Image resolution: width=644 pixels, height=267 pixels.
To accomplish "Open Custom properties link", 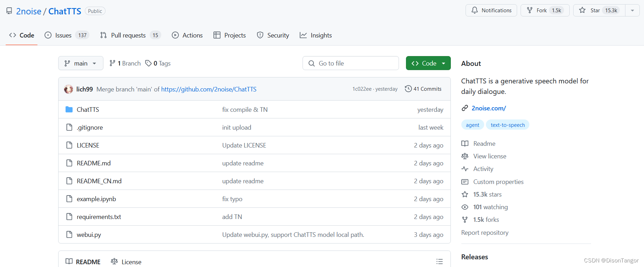I will (493, 182).
